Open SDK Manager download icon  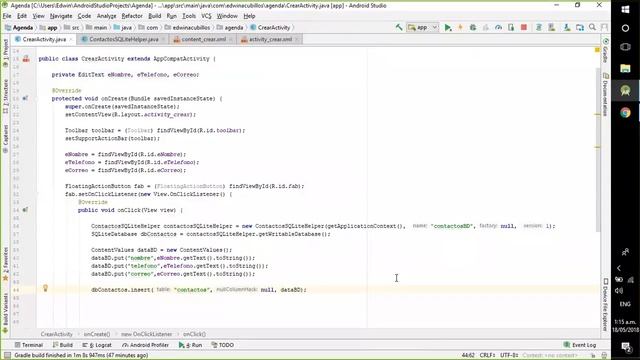click(567, 27)
